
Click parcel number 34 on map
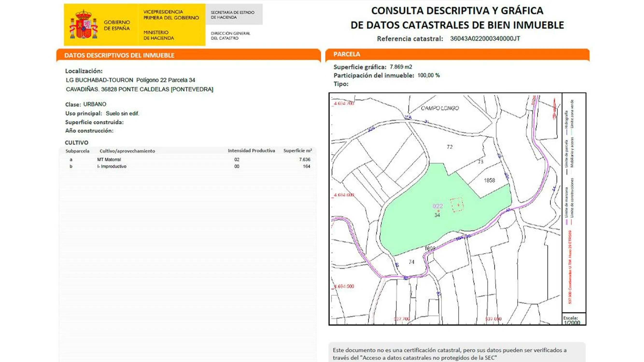click(x=437, y=215)
